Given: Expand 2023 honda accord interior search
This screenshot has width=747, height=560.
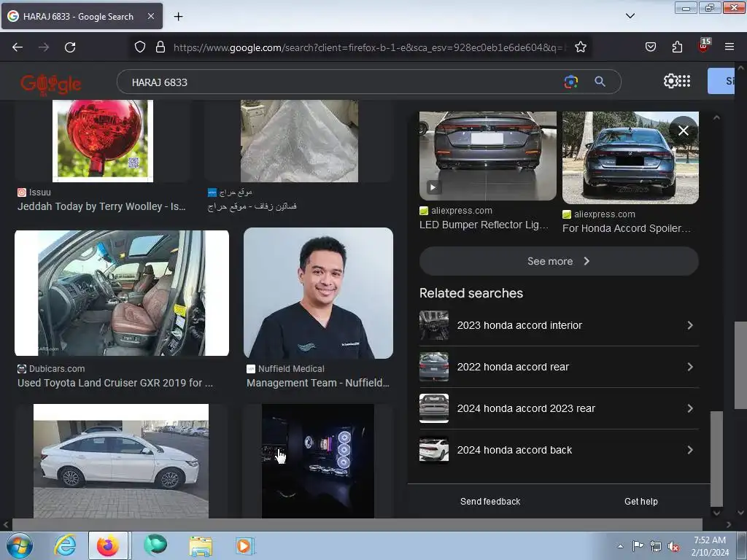Looking at the screenshot, I should [559, 325].
